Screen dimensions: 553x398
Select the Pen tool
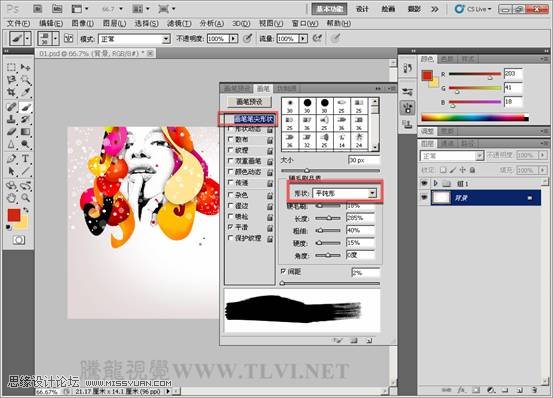pos(11,158)
